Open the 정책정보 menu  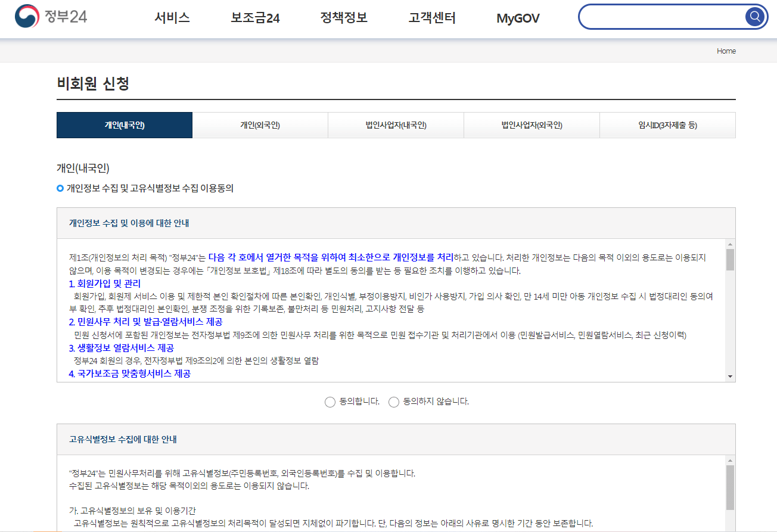tap(344, 18)
